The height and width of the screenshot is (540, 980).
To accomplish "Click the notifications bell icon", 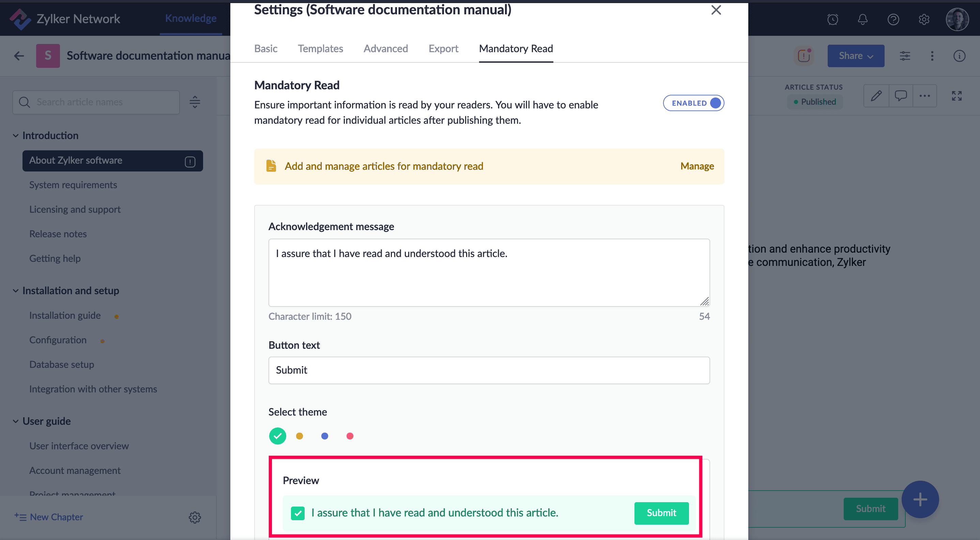I will pos(862,19).
